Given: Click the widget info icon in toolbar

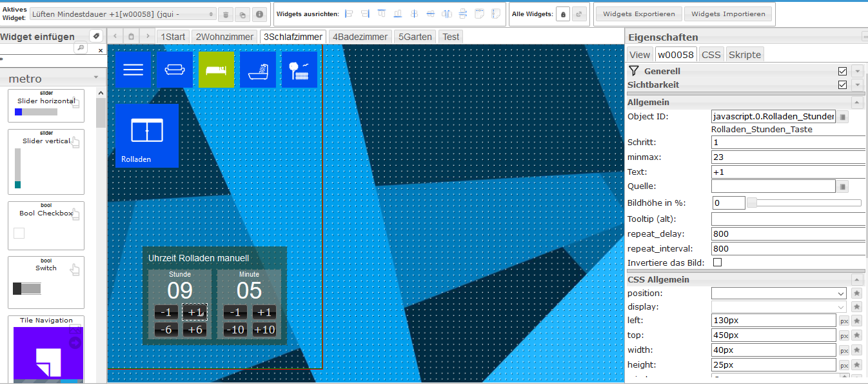Looking at the screenshot, I should [259, 14].
